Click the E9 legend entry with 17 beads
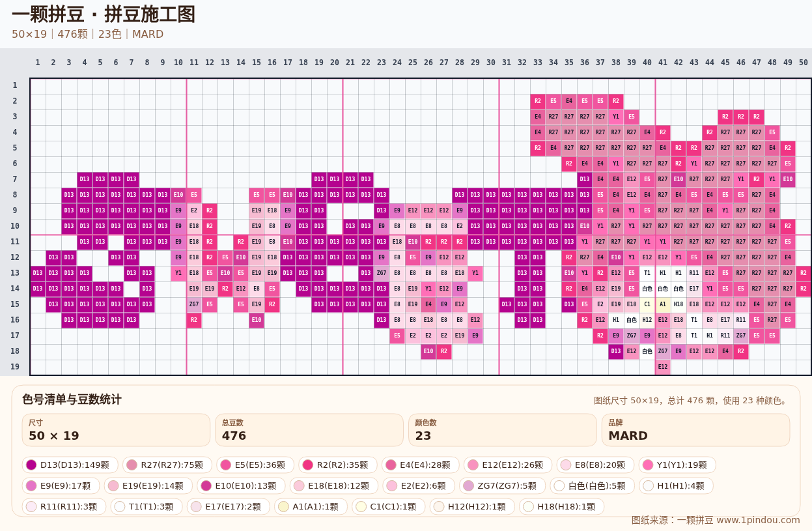This screenshot has width=812, height=531. 61,486
